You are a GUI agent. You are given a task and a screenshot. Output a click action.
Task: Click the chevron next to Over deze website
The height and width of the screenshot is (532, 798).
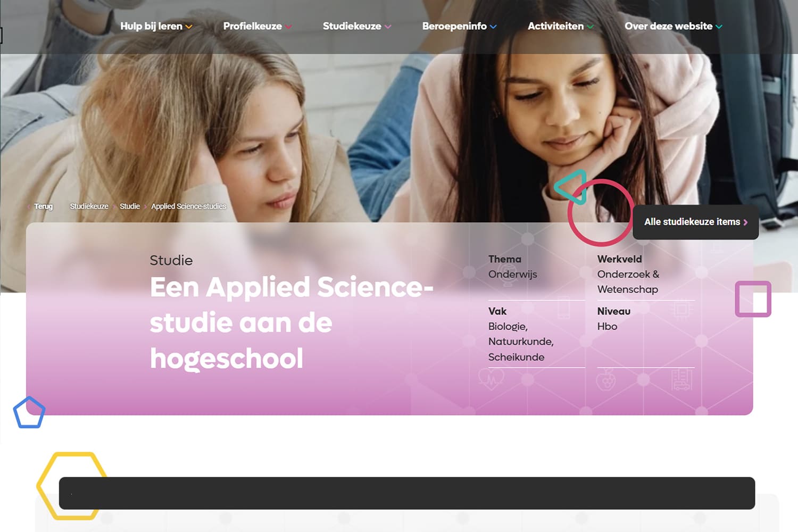tap(719, 27)
